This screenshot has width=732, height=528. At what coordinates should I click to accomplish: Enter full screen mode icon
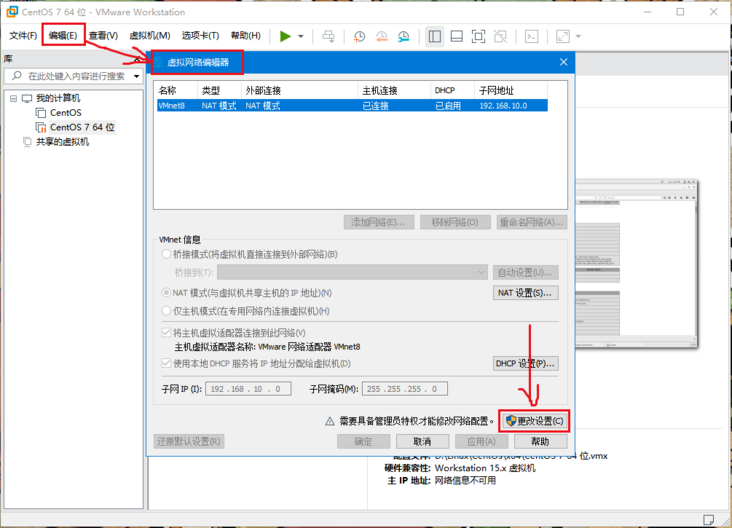coord(479,36)
